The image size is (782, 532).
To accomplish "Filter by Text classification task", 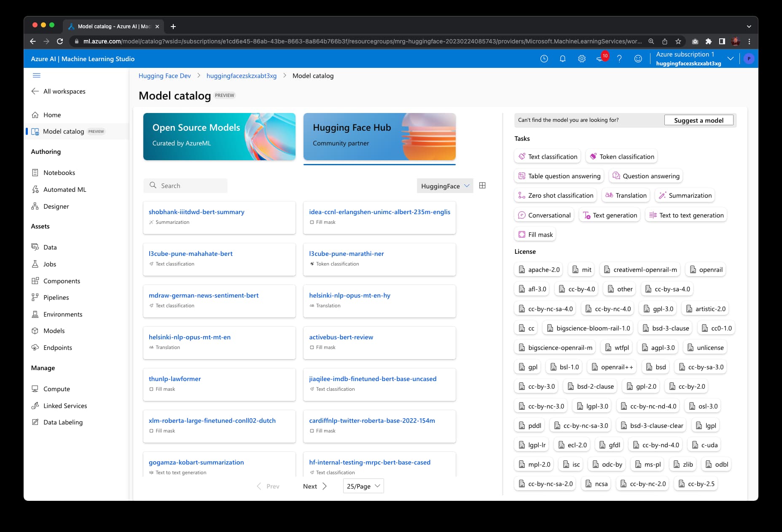I will tap(547, 156).
